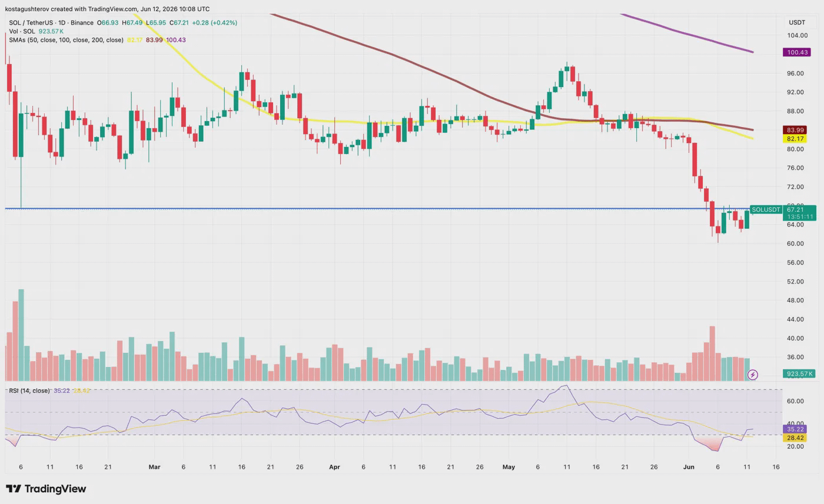The image size is (824, 504).
Task: Click the 13:51:11 bar countdown timer
Action: pos(799,217)
